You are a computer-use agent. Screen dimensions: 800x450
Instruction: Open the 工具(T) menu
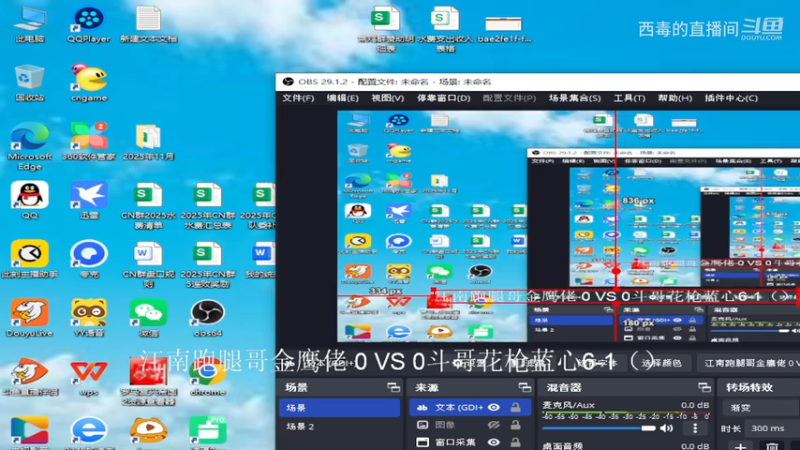click(629, 98)
